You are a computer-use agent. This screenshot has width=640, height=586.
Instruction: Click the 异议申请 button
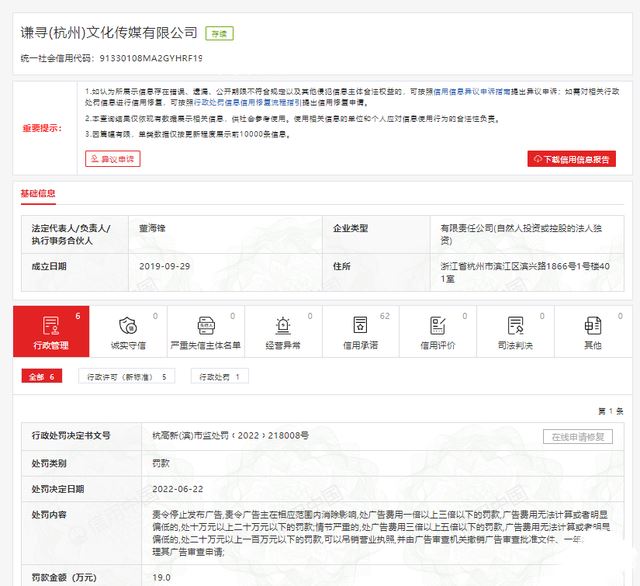[113, 159]
